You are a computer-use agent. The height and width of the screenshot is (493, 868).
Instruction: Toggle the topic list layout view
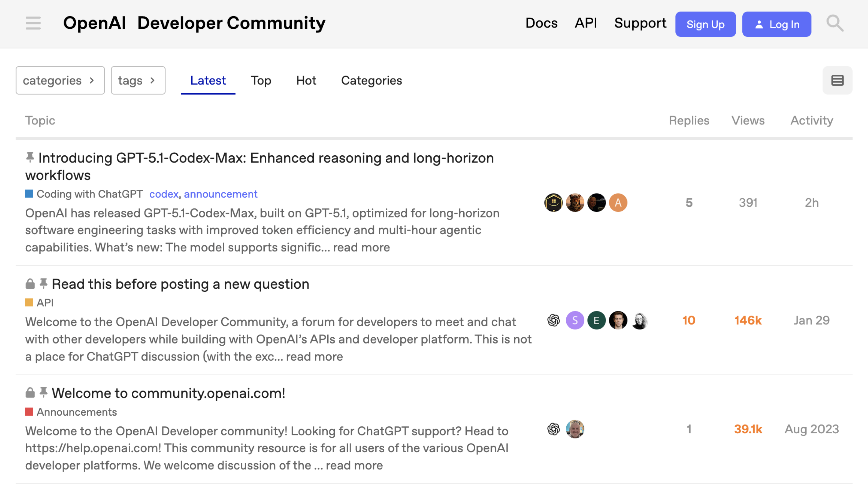pyautogui.click(x=837, y=80)
